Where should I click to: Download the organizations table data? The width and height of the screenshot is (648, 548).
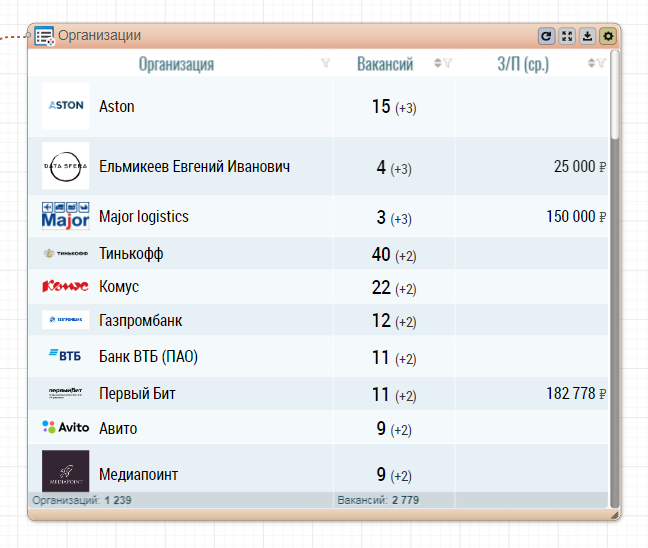587,36
